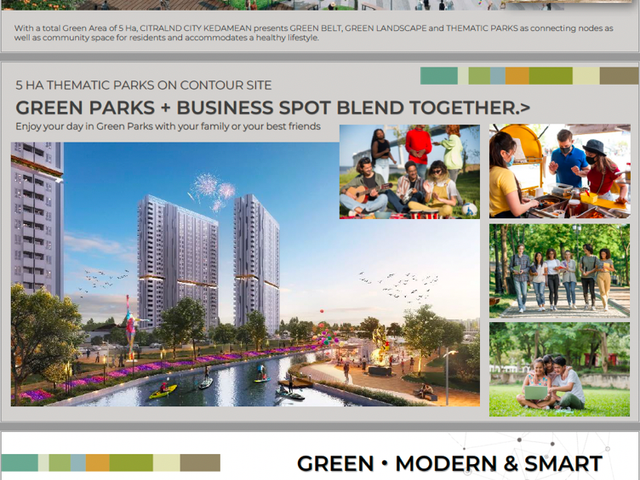The height and width of the screenshot is (480, 640).
Task: Pick the blue-gray swatch in the lower palette bar
Action: (x=78, y=463)
